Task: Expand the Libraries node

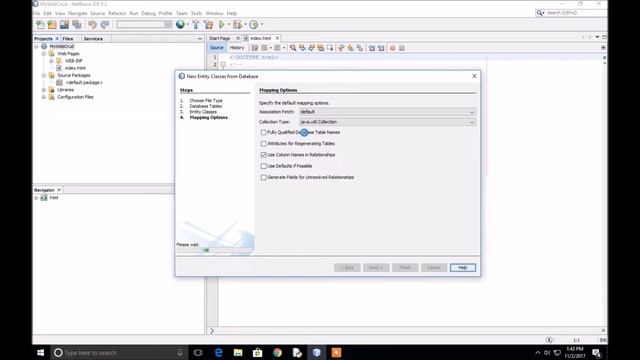Action: point(44,90)
